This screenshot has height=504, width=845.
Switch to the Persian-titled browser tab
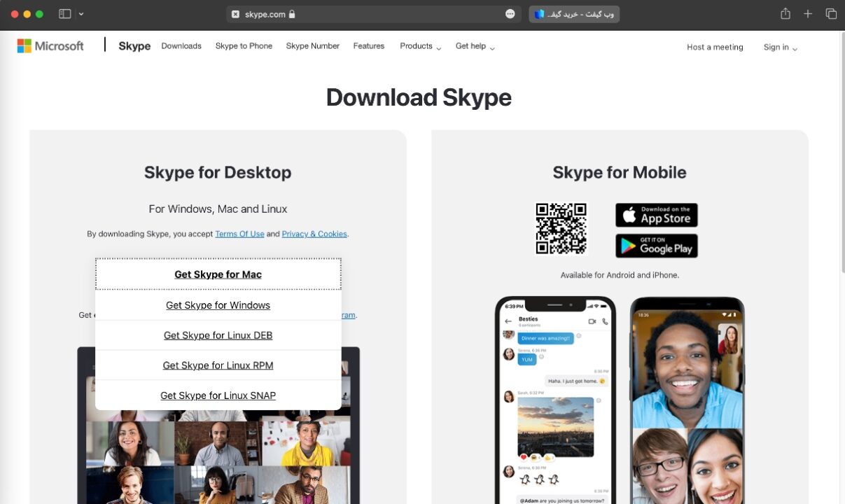click(x=574, y=14)
